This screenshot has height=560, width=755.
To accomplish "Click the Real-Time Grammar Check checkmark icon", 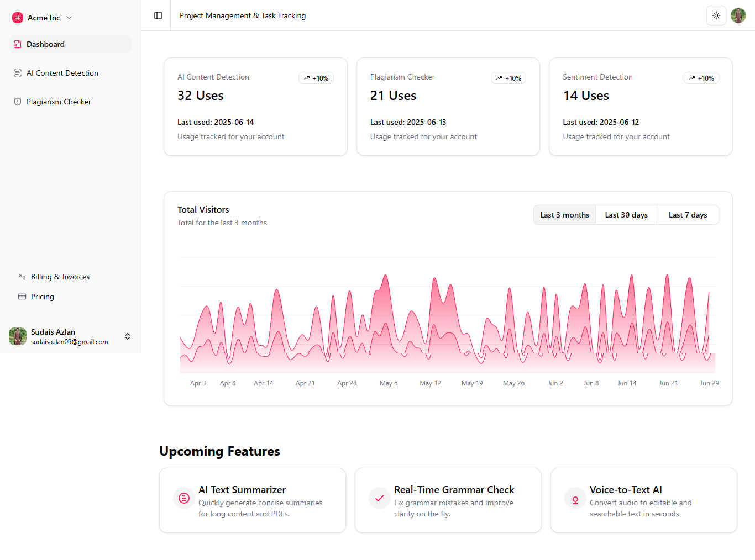I will 380,498.
